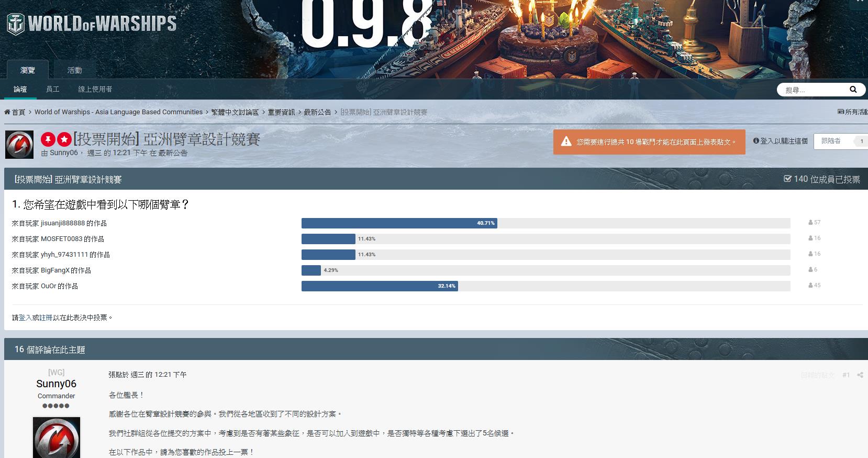Click the 註冊 link under the poll

(x=46, y=318)
